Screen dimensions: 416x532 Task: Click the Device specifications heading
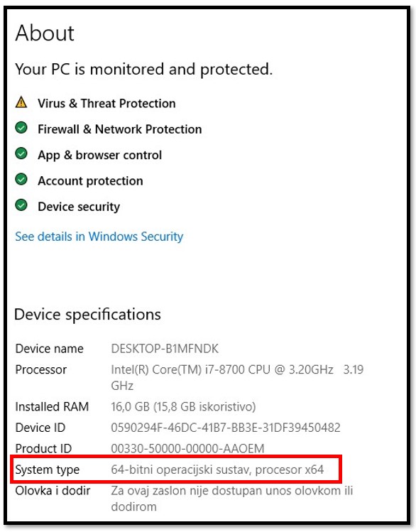click(87, 315)
